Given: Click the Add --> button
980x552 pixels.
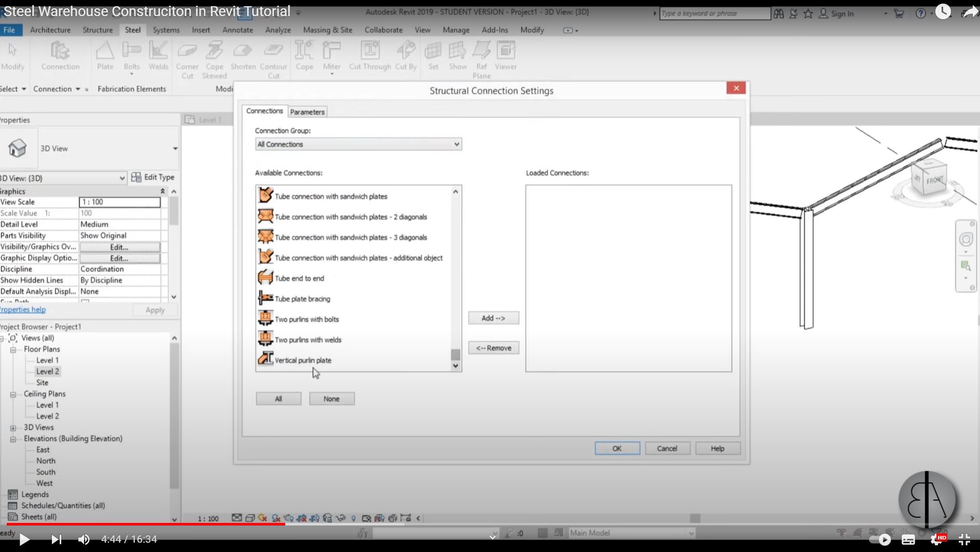Looking at the screenshot, I should (493, 317).
